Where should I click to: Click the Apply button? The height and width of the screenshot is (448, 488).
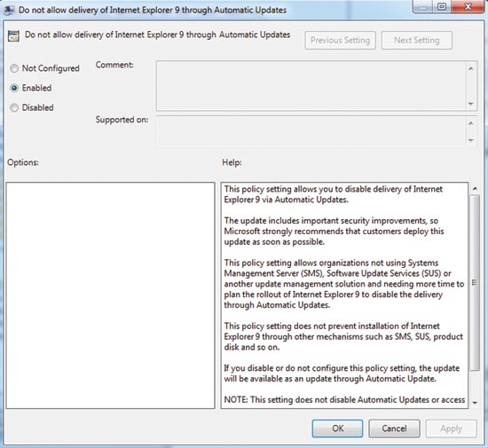tap(451, 428)
